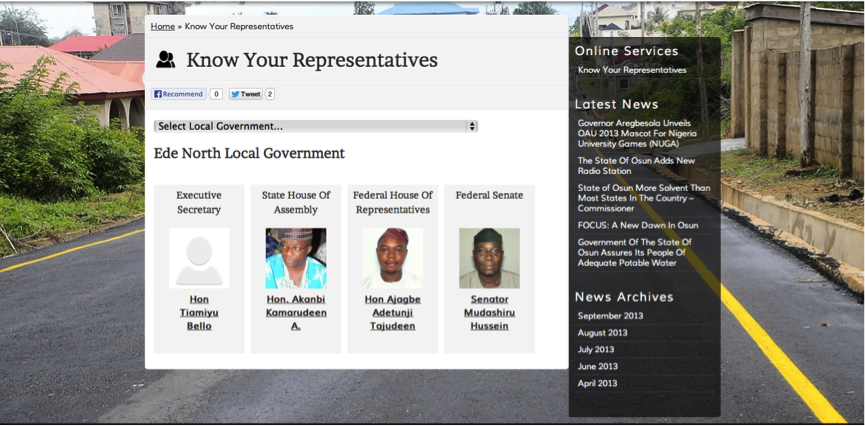Open the Senator Mudashiru Hussein link

point(489,313)
